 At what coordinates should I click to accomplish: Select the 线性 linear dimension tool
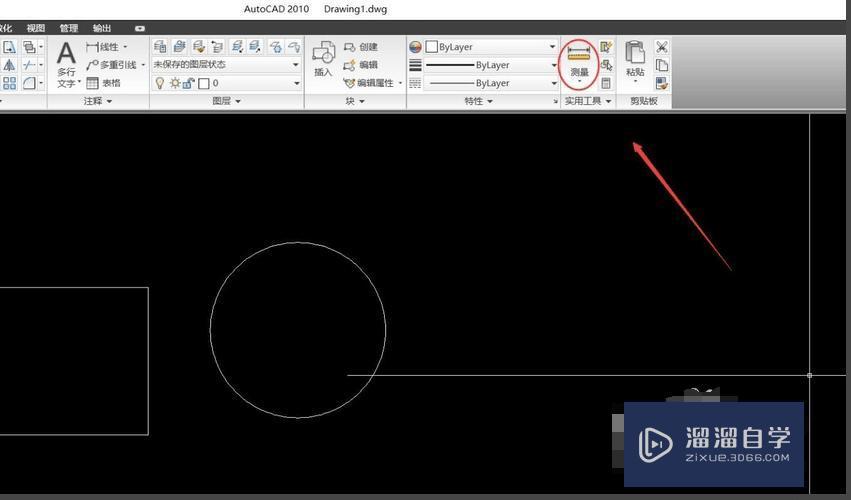point(103,47)
